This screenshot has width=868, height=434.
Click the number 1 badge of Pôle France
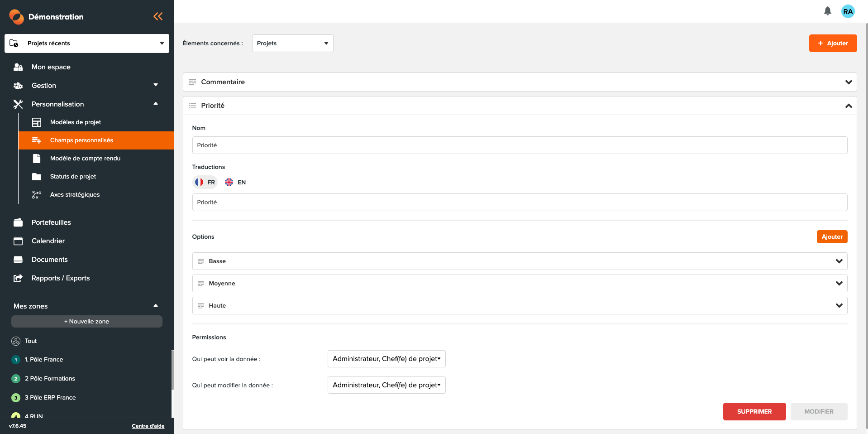(16, 360)
